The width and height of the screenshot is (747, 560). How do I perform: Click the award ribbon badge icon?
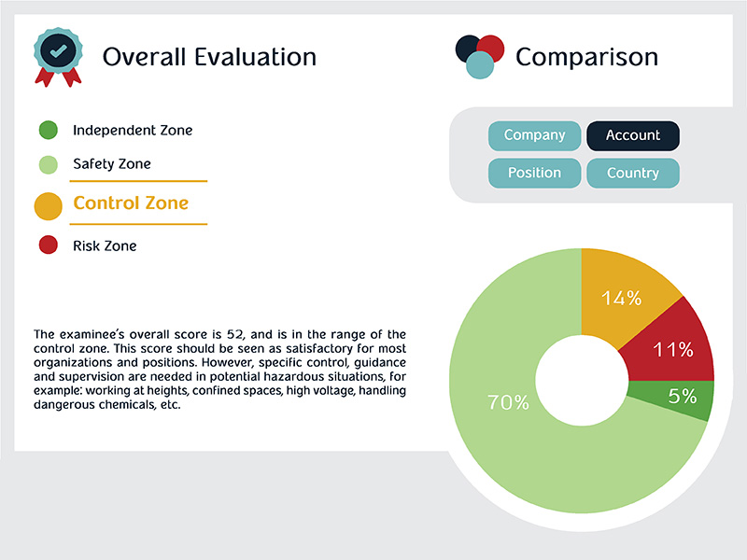(56, 56)
